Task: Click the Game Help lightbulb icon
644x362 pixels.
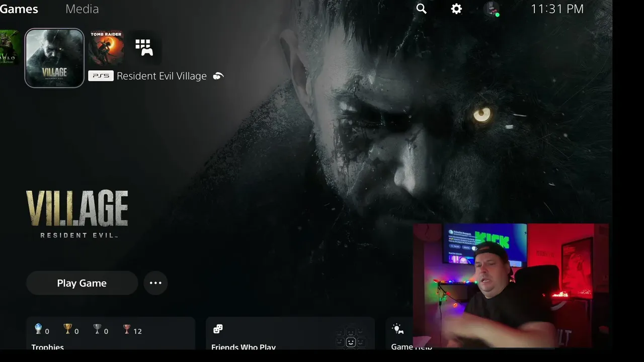Action: 398,329
